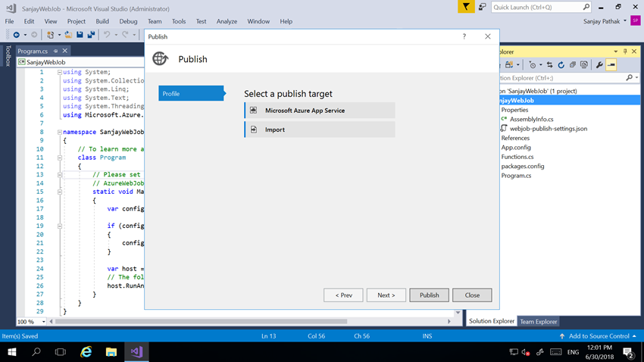
Task: Click the Redo toolbar icon
Action: 125,35
